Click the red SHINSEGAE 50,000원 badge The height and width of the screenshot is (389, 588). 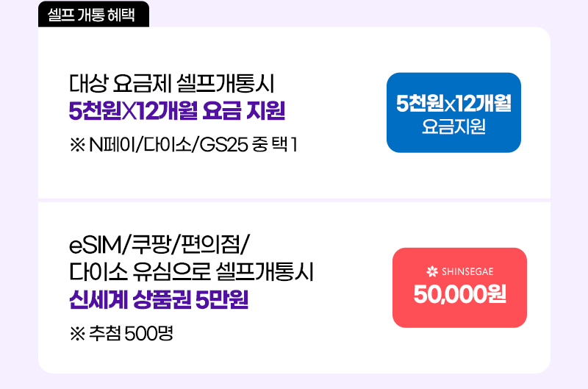(x=460, y=288)
